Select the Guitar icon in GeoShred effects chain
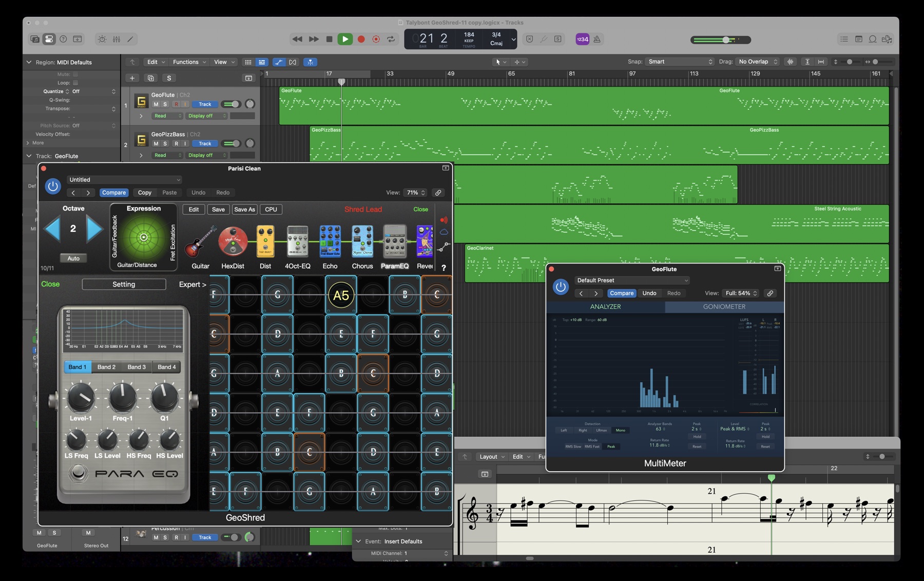The image size is (924, 581). point(200,242)
